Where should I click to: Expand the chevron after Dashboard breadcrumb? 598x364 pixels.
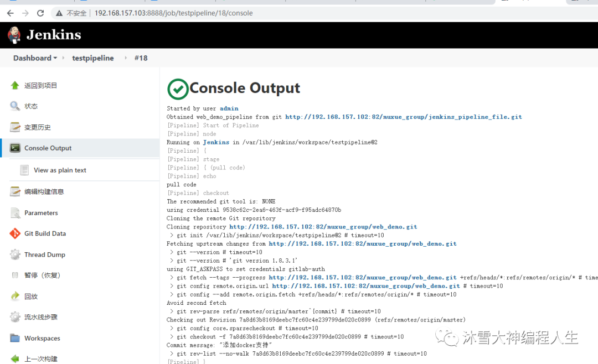click(63, 58)
